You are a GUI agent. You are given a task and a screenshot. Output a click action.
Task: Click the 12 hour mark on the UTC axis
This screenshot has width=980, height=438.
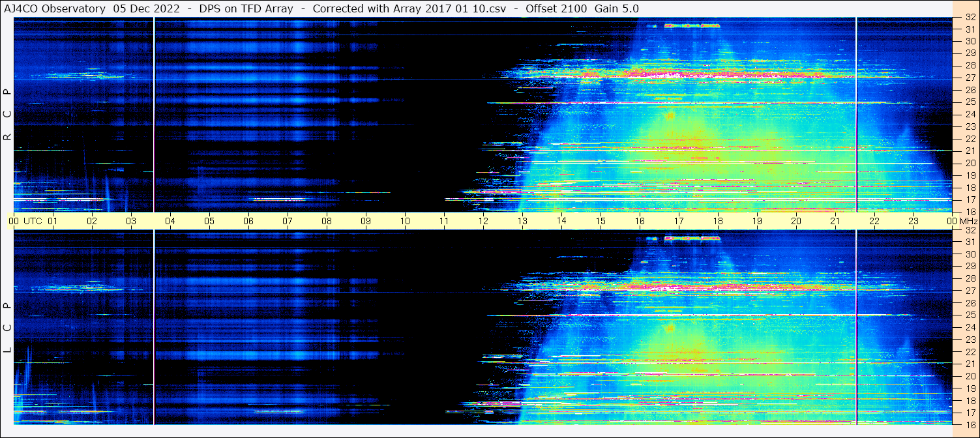point(483,221)
